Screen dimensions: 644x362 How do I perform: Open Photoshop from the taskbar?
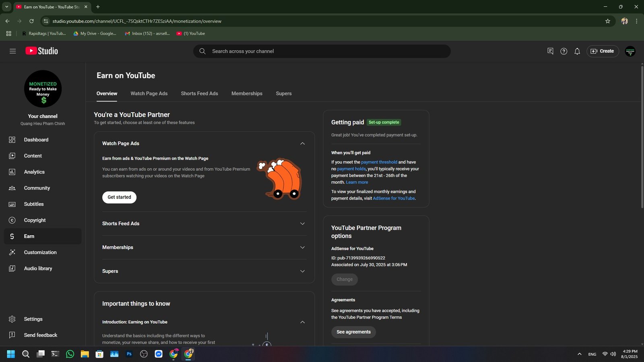point(129,354)
